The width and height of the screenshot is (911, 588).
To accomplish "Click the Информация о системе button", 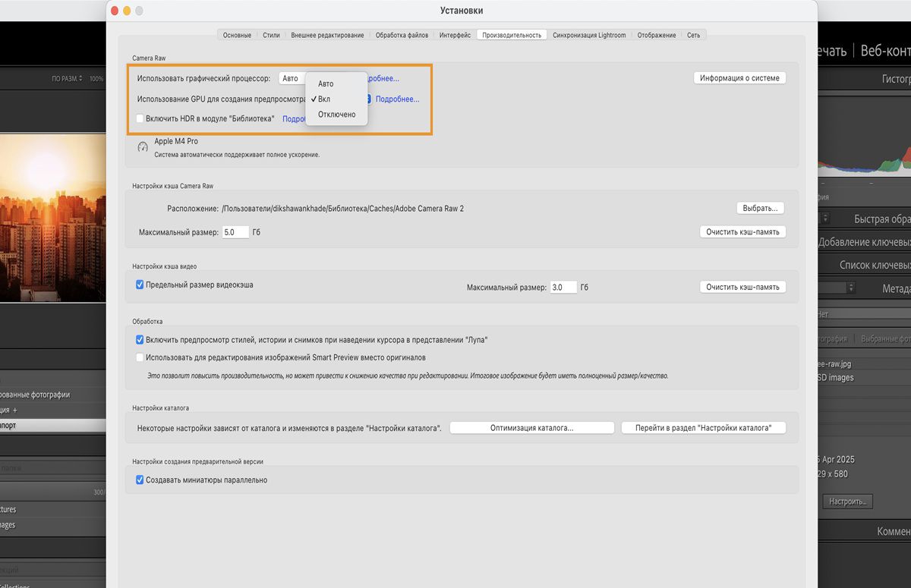I will 739,77.
